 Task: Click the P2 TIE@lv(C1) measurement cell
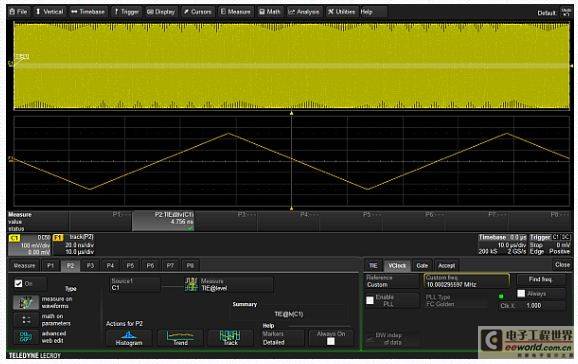(x=163, y=221)
